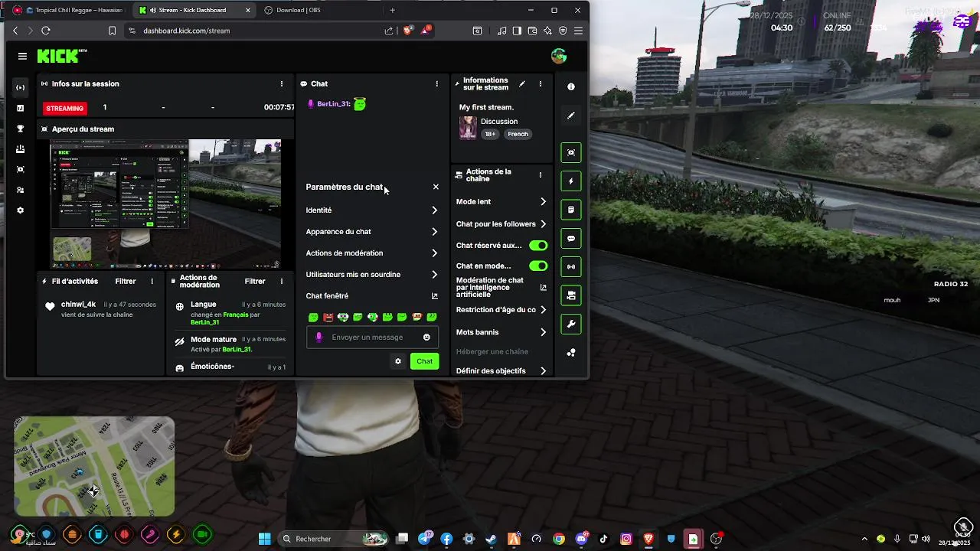The height and width of the screenshot is (551, 980).
Task: Toggle Chat réservé aux... switch
Action: pos(538,246)
